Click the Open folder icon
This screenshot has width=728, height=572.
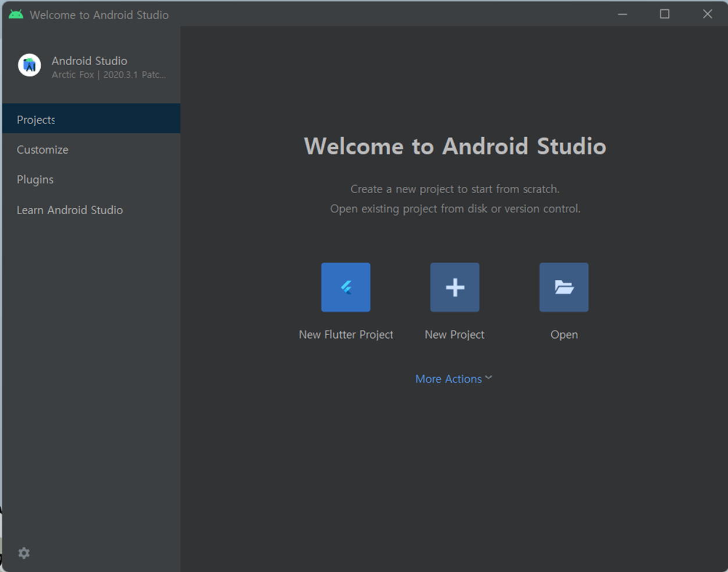pyautogui.click(x=563, y=287)
